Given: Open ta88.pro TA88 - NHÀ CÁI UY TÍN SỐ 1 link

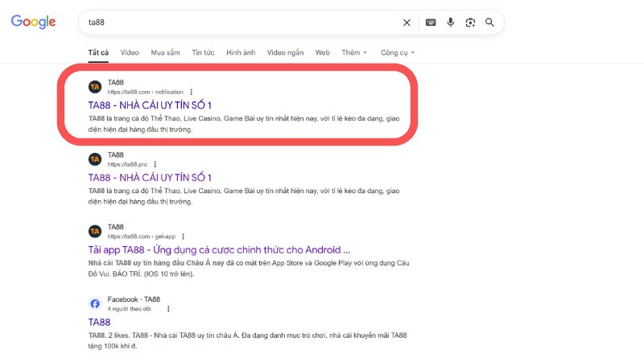Looking at the screenshot, I should [150, 177].
